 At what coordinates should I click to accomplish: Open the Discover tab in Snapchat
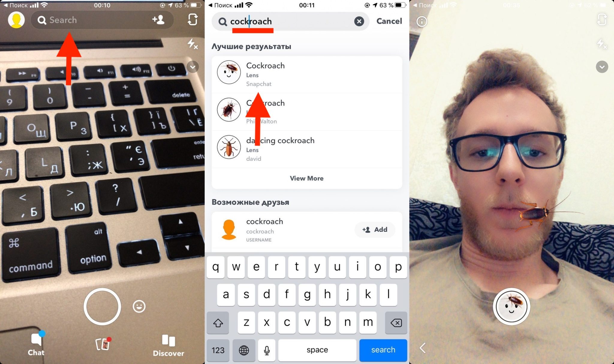[x=169, y=345]
